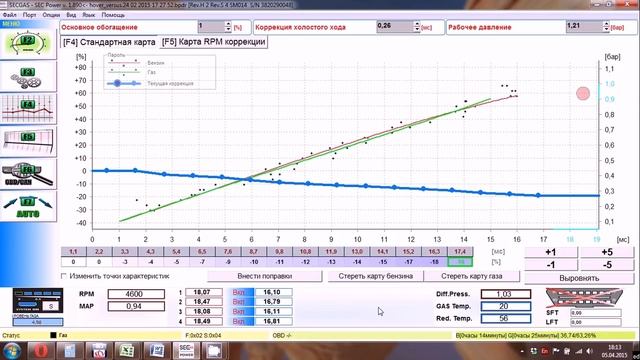
Task: Select the 8,7 ms column header cell
Action: [x=254, y=252]
